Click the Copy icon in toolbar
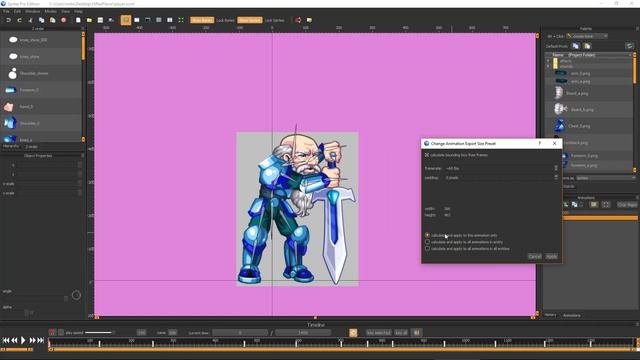Screen dimensions: 640x360 click(42, 20)
